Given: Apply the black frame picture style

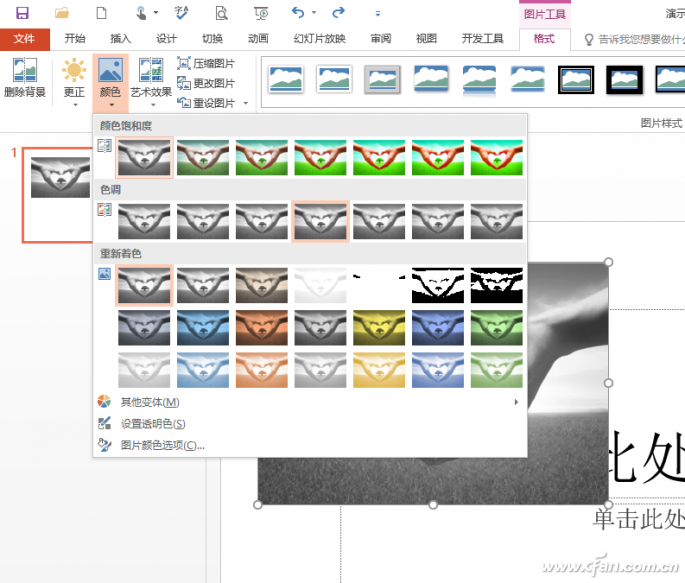Looking at the screenshot, I should pos(625,80).
